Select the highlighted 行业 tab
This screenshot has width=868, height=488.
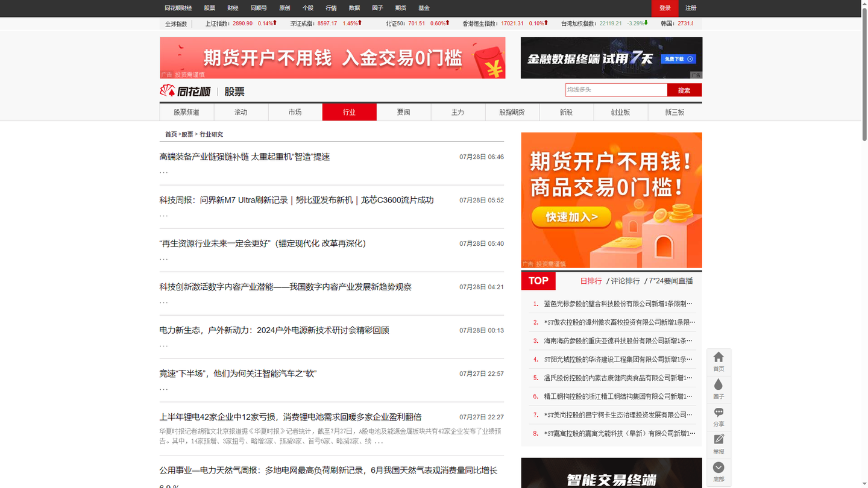349,112
